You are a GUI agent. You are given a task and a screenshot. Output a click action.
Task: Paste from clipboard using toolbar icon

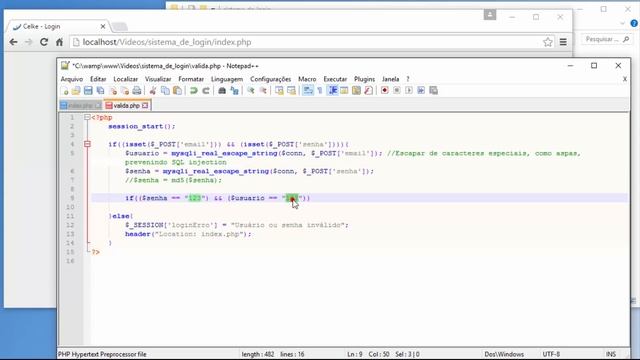[x=177, y=91]
